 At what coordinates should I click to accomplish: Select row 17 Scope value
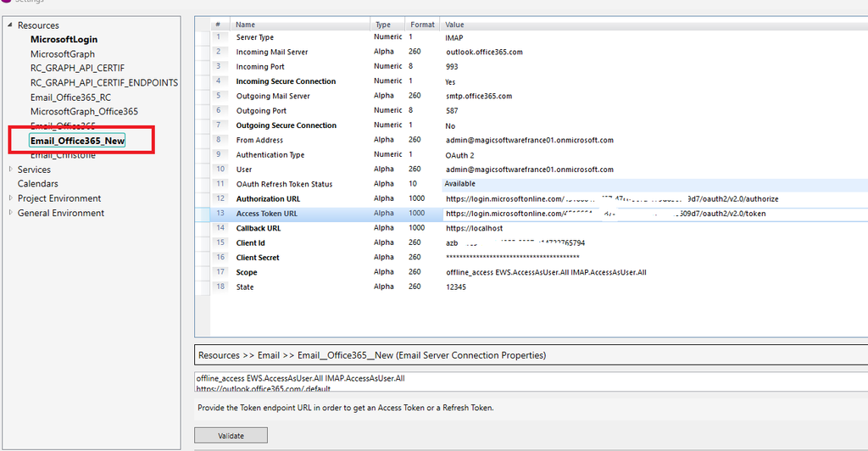click(x=655, y=272)
